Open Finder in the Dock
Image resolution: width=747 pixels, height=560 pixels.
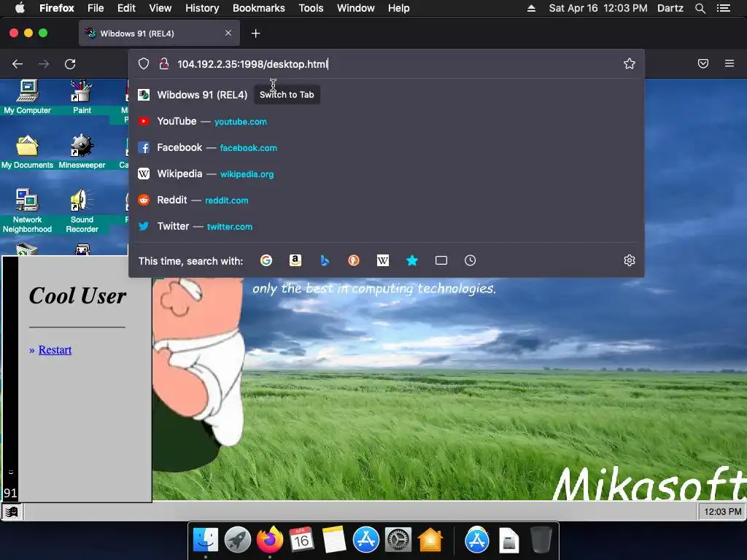(205, 540)
